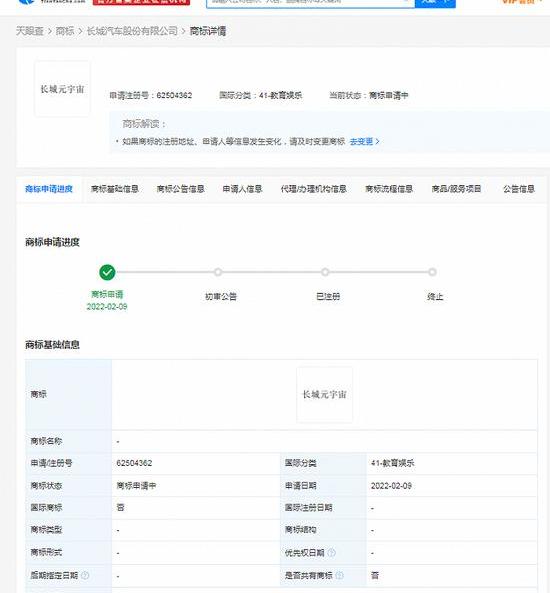Click the 商标解读 label
The width and height of the screenshot is (550, 593).
144,124
